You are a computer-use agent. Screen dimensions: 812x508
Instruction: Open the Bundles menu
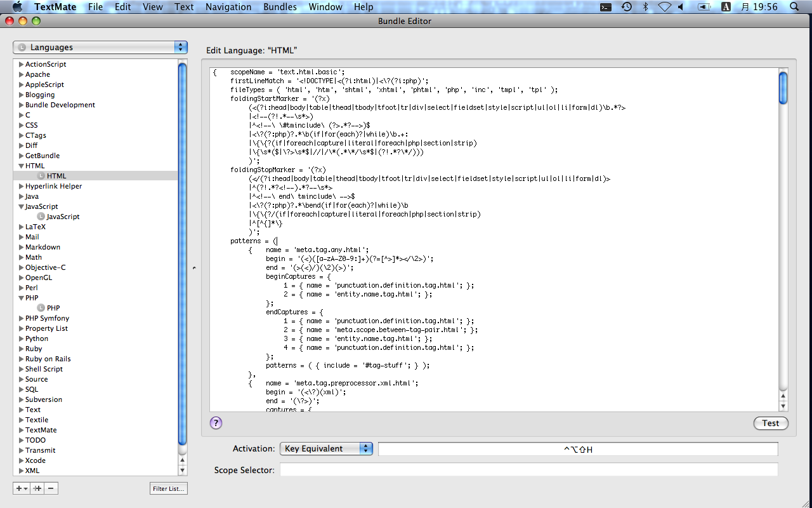pyautogui.click(x=279, y=7)
